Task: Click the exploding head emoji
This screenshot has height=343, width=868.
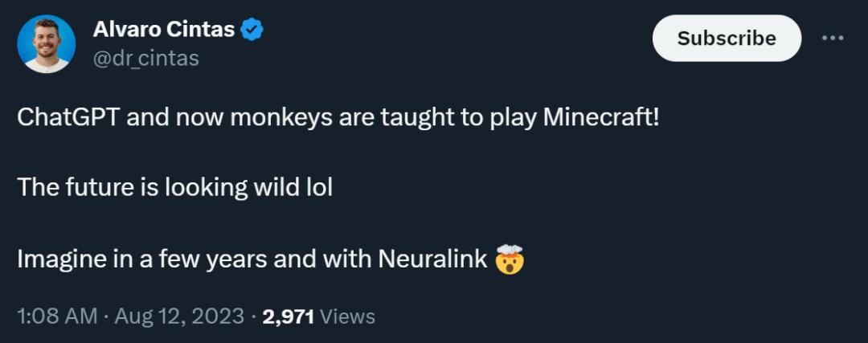Action: tap(510, 259)
